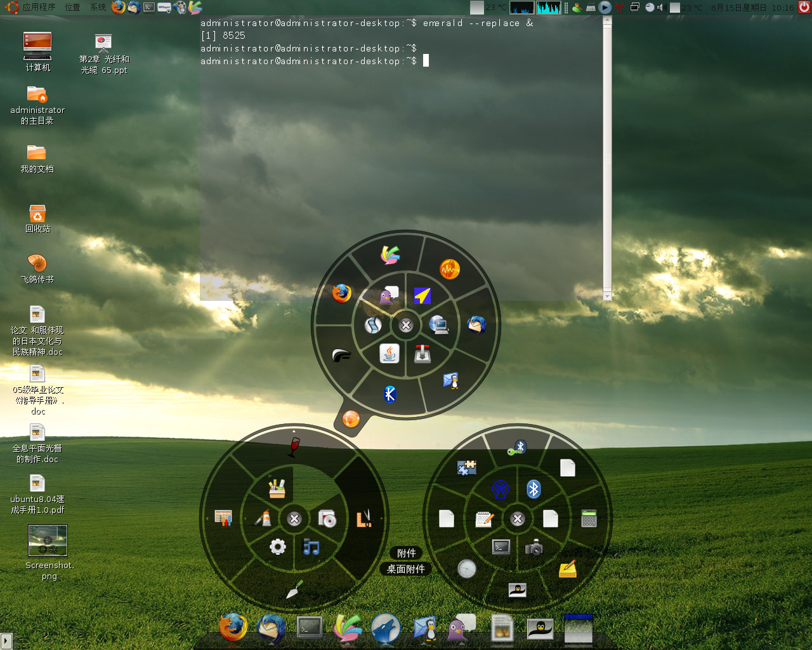
Task: Open the volume speaker control in top panel
Action: click(660, 8)
